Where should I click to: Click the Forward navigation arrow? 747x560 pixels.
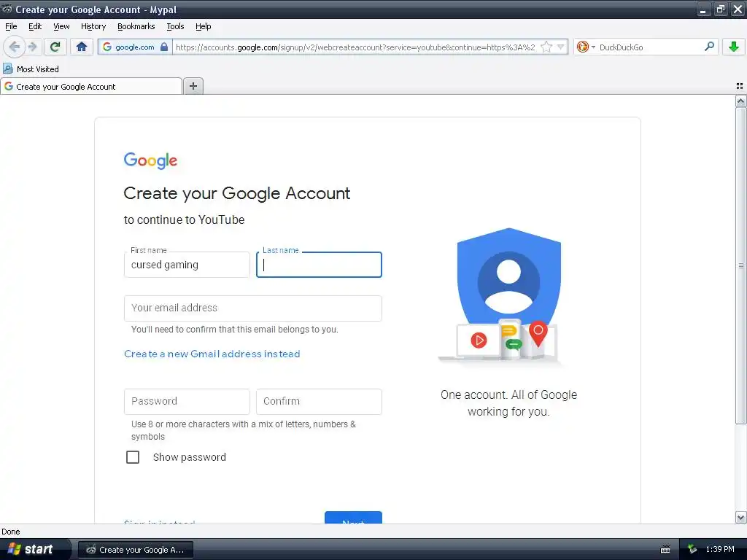[32, 47]
